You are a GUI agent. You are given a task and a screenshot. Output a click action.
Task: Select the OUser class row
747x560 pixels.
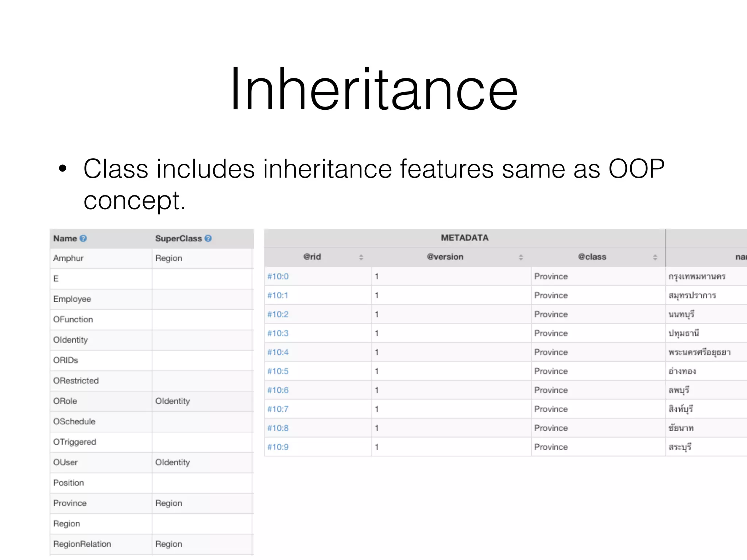(66, 462)
